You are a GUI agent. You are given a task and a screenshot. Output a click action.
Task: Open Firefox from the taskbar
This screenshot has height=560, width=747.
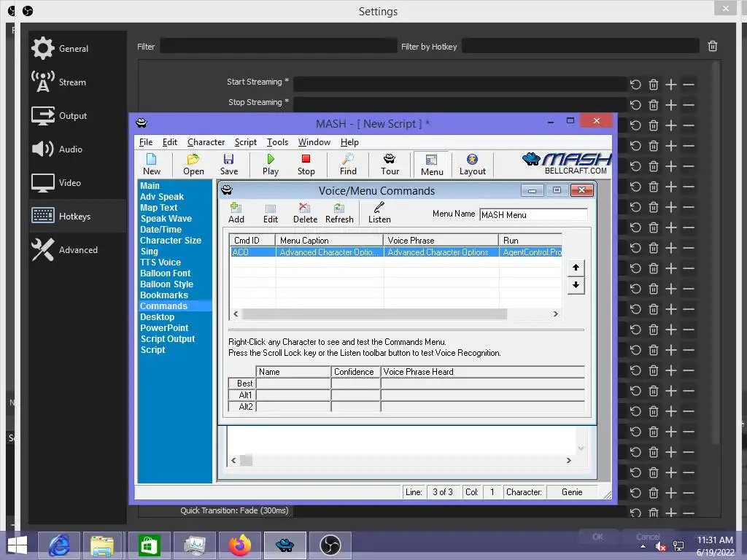(240, 545)
